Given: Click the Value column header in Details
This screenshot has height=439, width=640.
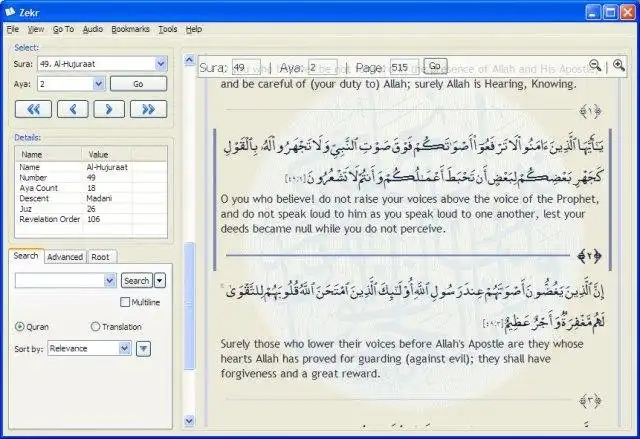Looking at the screenshot, I should click(107, 155).
